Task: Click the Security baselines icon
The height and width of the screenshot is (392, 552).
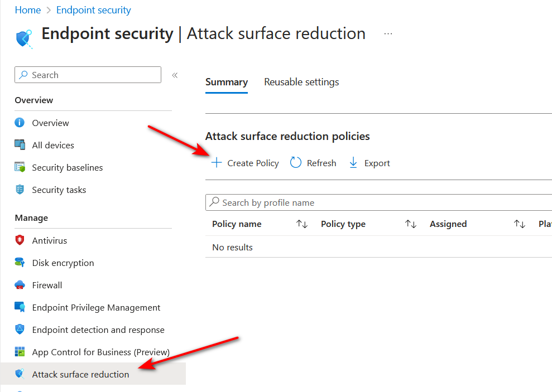Action: [20, 167]
